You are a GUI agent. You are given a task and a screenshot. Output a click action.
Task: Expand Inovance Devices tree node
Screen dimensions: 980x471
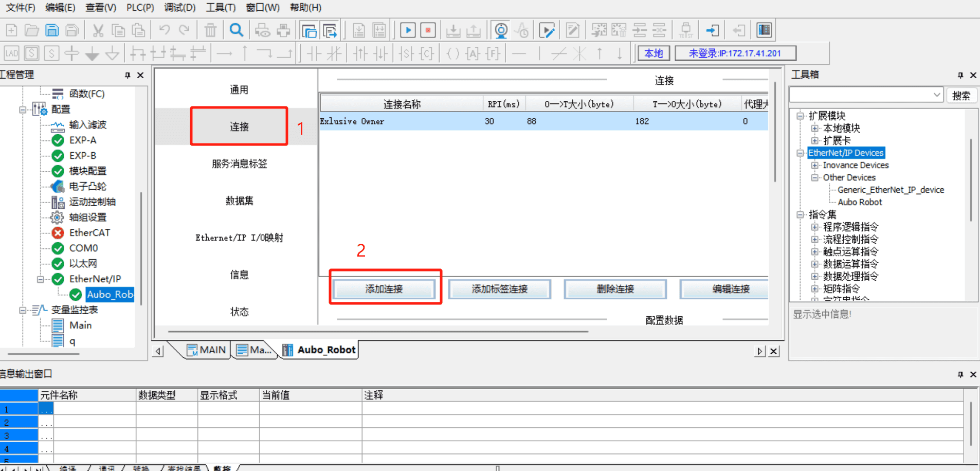pyautogui.click(x=814, y=166)
